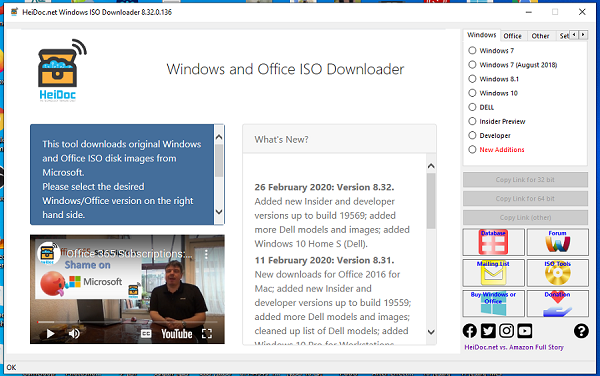Screen dimensions: 600x376
Task: Click the OK status bar text
Action: coord(11,368)
